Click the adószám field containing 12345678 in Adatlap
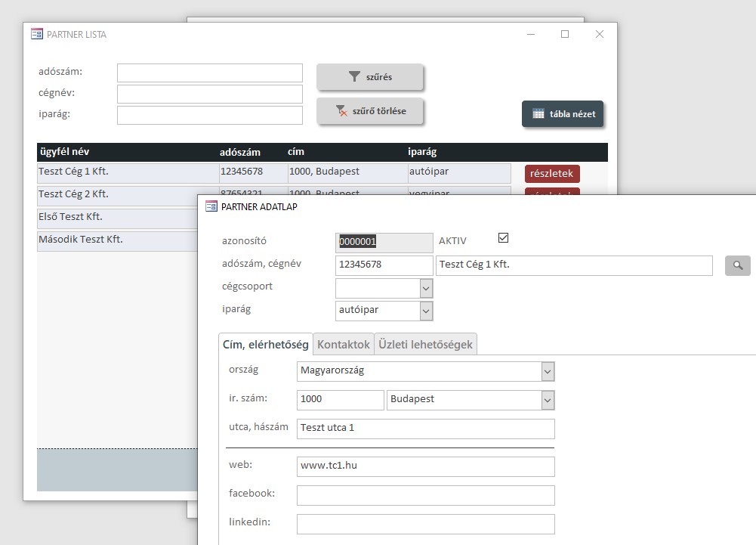Viewport: 756px width, 545px height. (x=384, y=265)
